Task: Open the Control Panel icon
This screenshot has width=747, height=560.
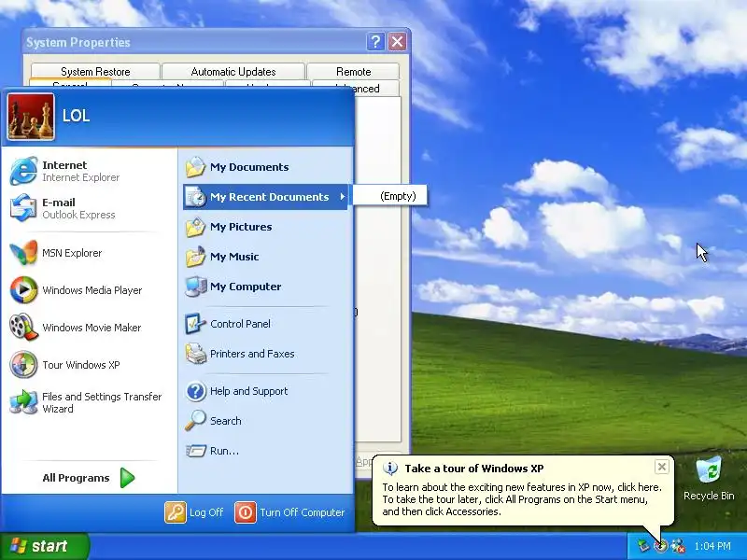Action: pos(195,324)
